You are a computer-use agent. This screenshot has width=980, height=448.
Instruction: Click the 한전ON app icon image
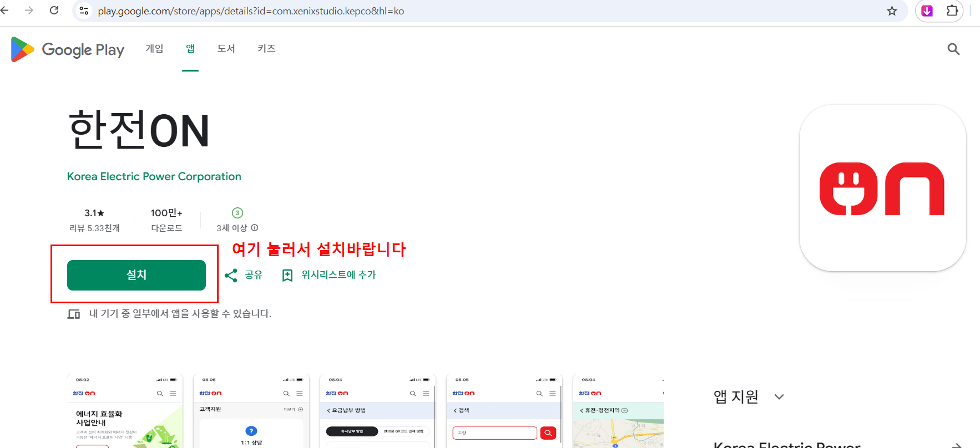coord(882,188)
